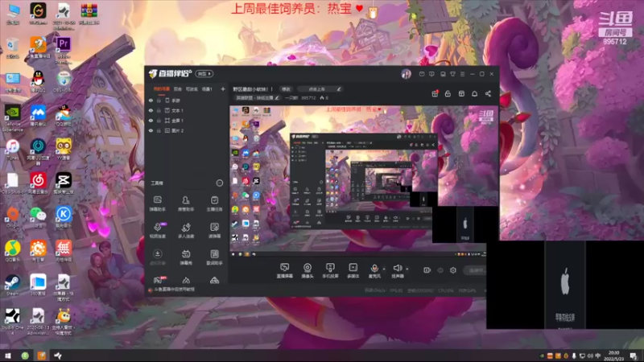Click the bell notification icon
This screenshot has width=644, height=362.
[474, 93]
